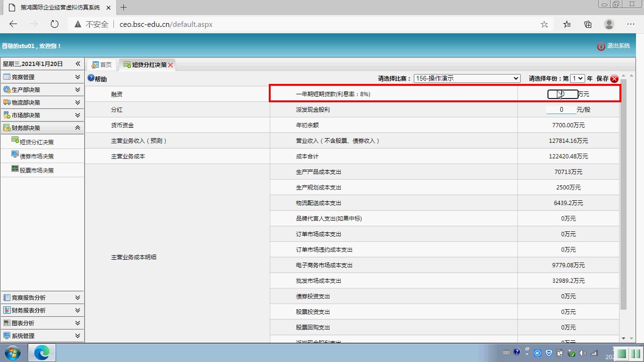Open the browser Collections icon

[588, 24]
